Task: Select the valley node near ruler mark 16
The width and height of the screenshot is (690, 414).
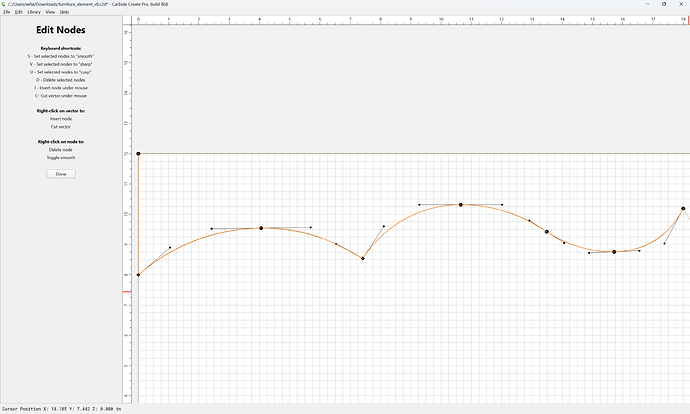Action: pyautogui.click(x=614, y=252)
